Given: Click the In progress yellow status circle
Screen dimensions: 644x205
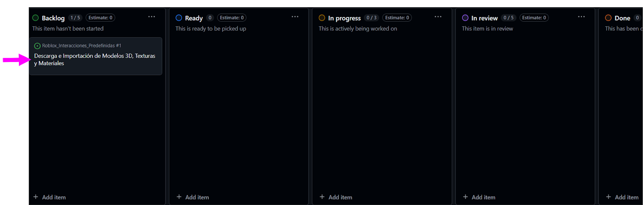Looking at the screenshot, I should [322, 18].
